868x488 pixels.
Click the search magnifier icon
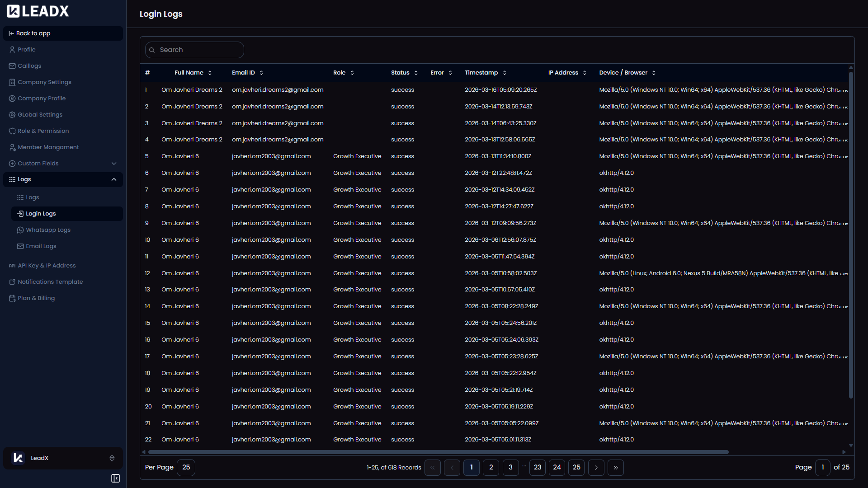click(152, 50)
